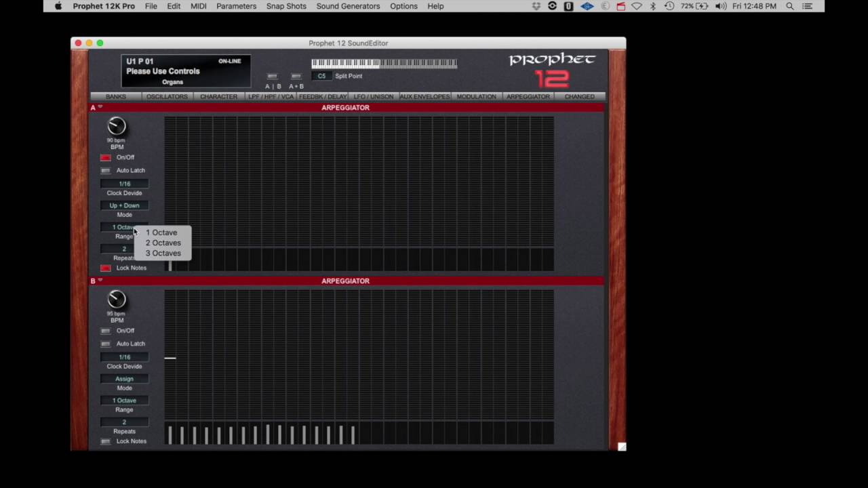Viewport: 868px width, 488px height.
Task: Toggle layer A Auto Latch
Action: click(105, 170)
